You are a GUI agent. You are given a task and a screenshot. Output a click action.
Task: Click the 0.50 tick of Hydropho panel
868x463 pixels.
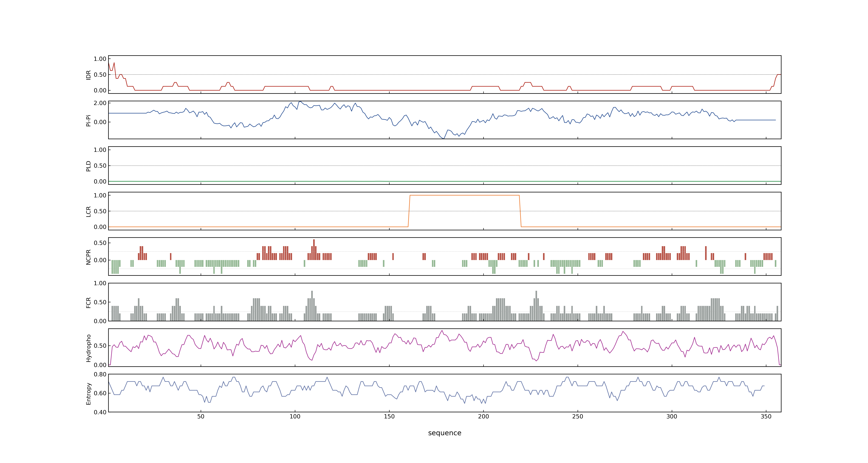pyautogui.click(x=100, y=346)
